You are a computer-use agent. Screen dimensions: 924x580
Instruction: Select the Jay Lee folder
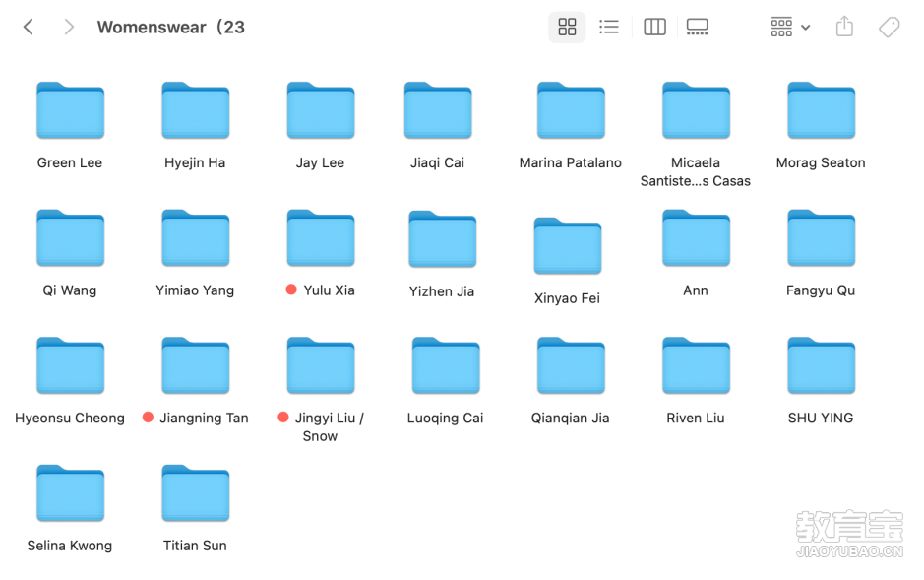(321, 110)
